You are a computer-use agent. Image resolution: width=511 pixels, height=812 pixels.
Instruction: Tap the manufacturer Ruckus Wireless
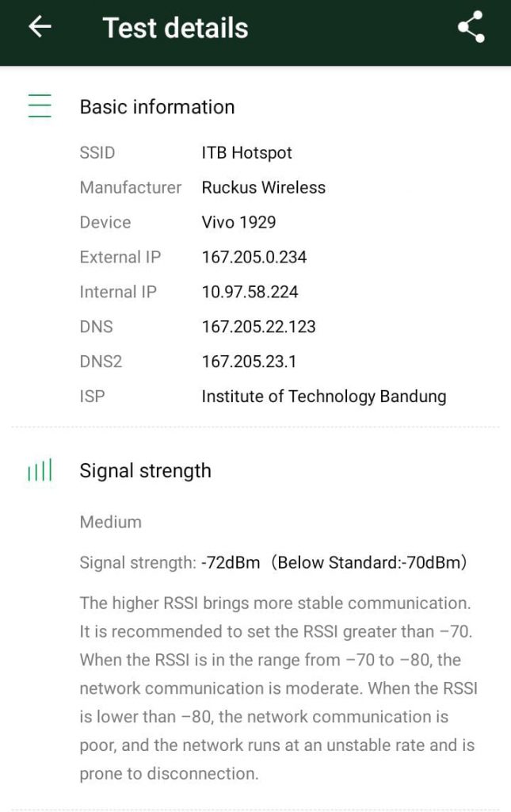263,187
